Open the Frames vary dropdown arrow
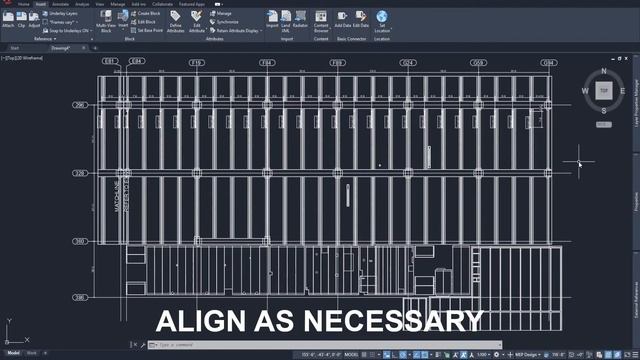Image resolution: width=640 pixels, height=360 pixels. tap(77, 22)
